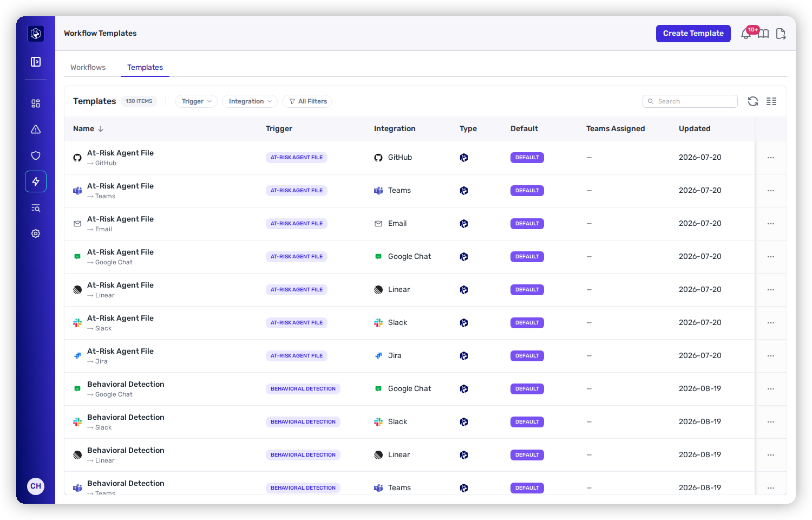Open the shield icon in the sidebar

(x=36, y=155)
